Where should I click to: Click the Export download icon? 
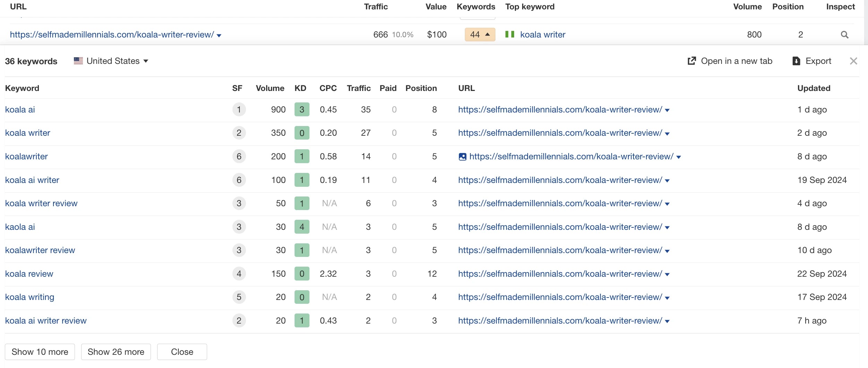pyautogui.click(x=797, y=61)
